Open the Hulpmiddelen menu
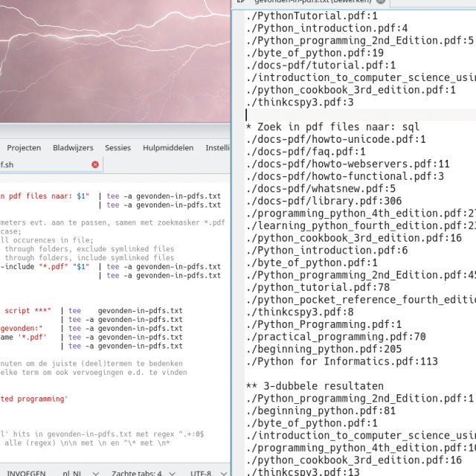The height and width of the screenshot is (476, 476). click(168, 148)
